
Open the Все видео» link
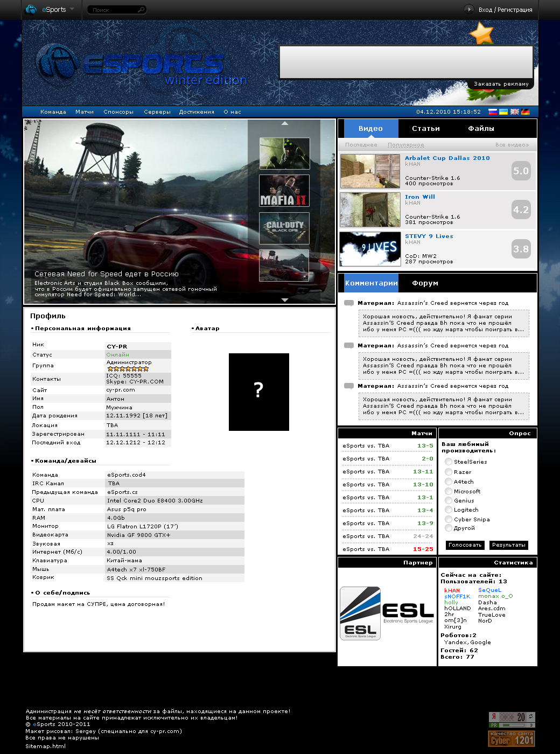pos(512,145)
